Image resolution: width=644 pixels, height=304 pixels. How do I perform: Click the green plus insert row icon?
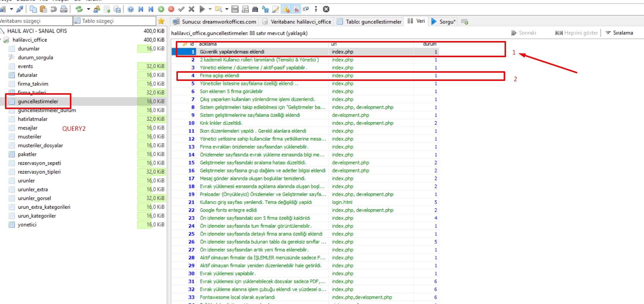161,9
